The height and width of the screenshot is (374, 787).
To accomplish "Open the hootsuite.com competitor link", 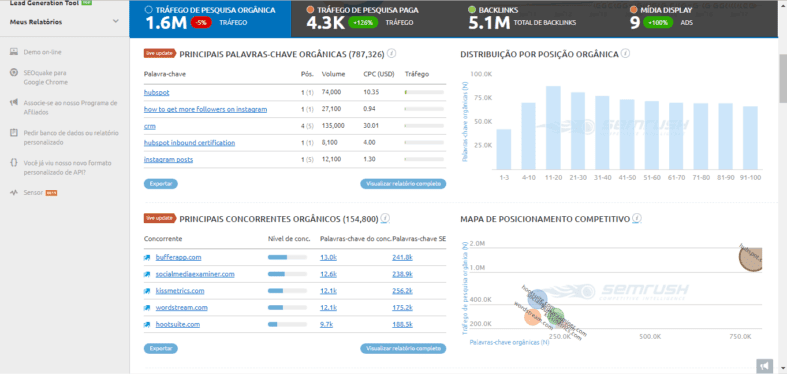I will [178, 325].
